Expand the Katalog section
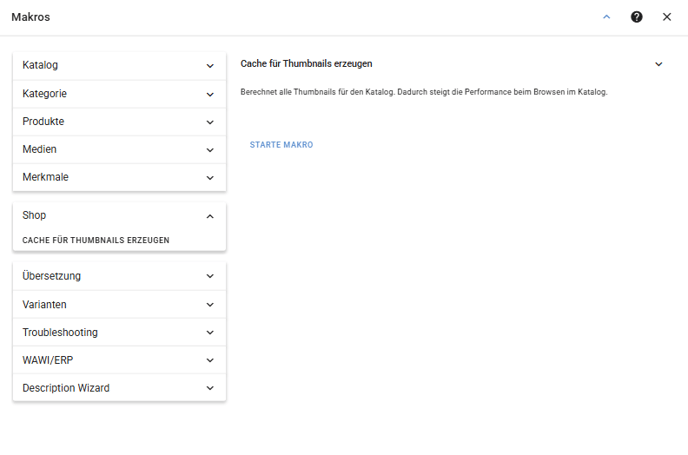Image resolution: width=688 pixels, height=455 pixels. click(119, 65)
